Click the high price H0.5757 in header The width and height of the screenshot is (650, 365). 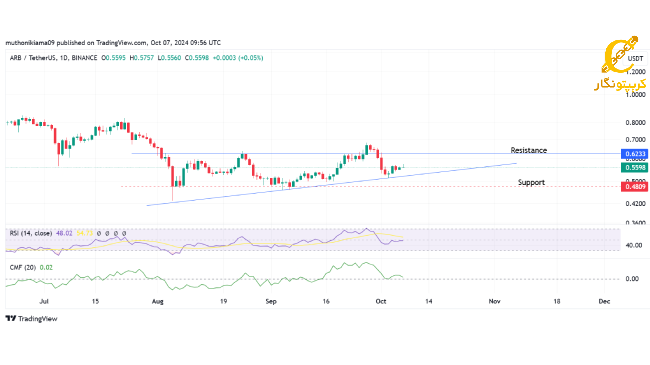pyautogui.click(x=142, y=58)
